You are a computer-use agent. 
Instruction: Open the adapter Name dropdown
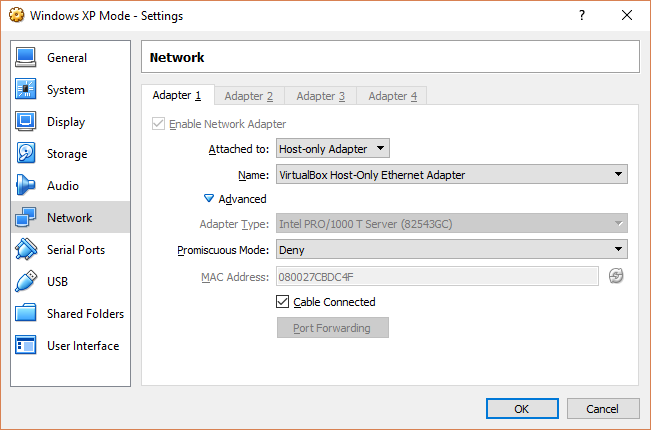(x=452, y=175)
